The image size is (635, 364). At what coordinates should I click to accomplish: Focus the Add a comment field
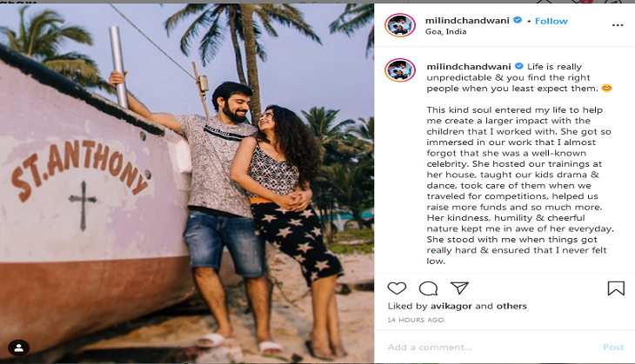pos(490,347)
